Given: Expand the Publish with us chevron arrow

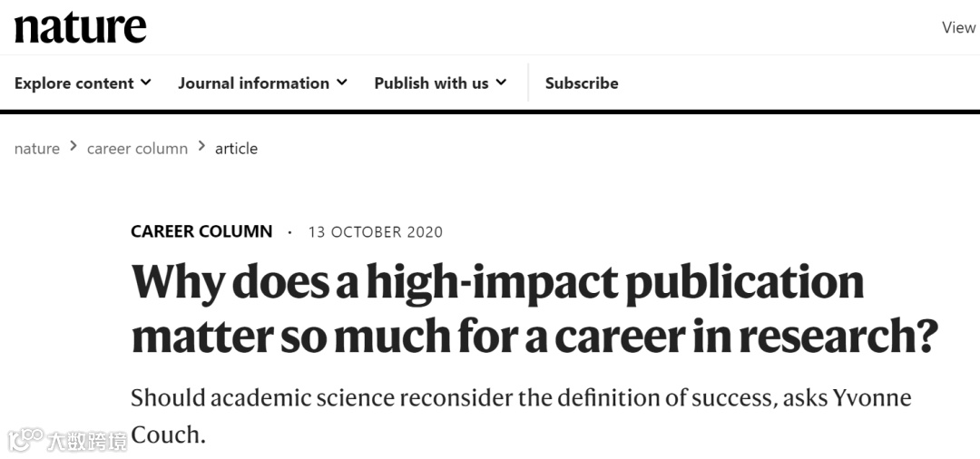Looking at the screenshot, I should [x=501, y=83].
